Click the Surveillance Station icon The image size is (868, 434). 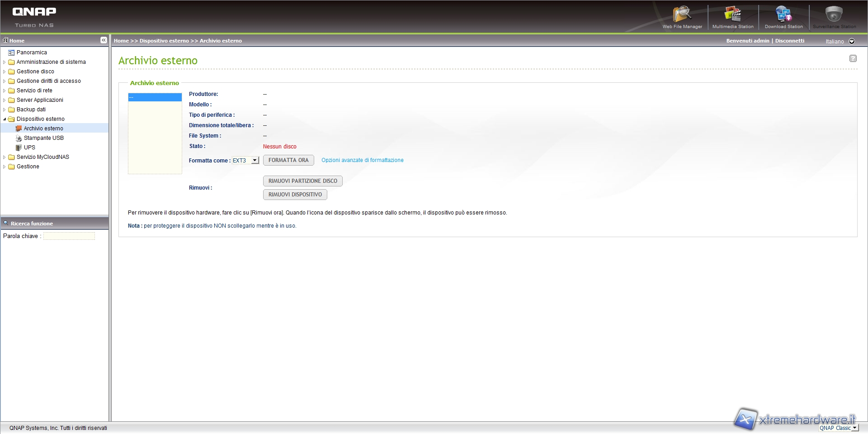coord(834,17)
